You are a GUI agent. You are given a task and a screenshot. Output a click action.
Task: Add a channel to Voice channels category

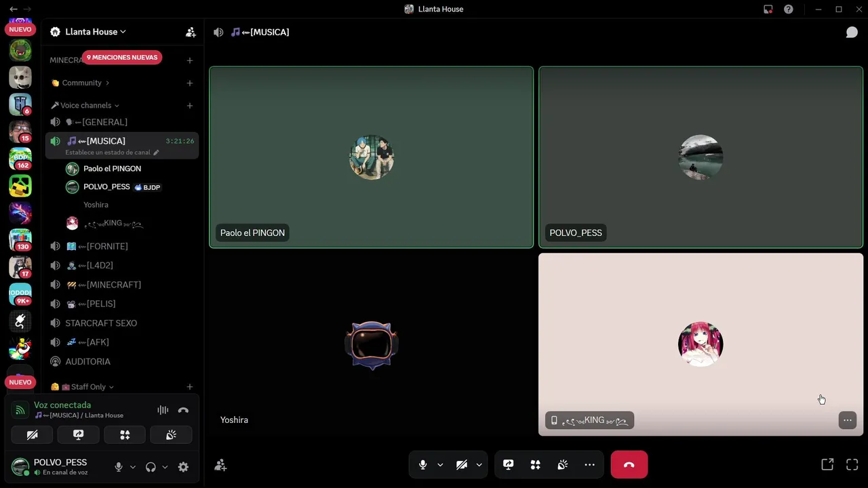click(190, 106)
